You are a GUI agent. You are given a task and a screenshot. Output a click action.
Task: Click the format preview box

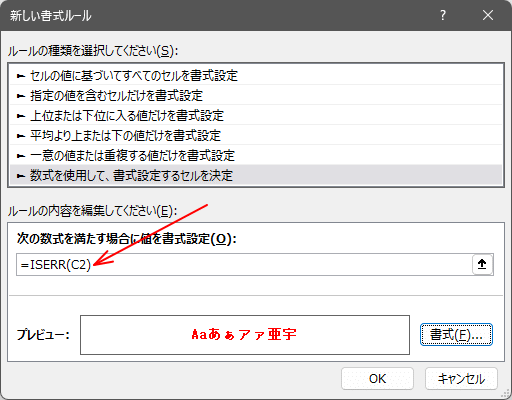point(245,335)
